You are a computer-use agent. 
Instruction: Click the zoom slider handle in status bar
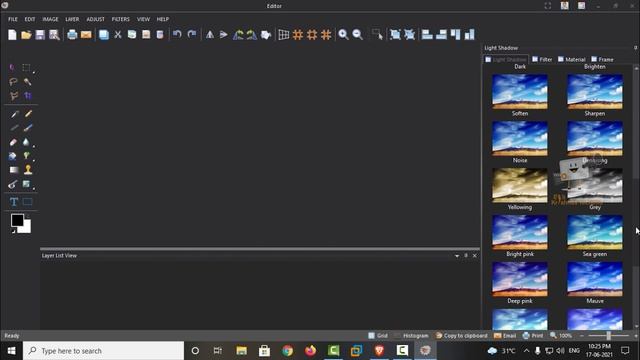click(609, 336)
